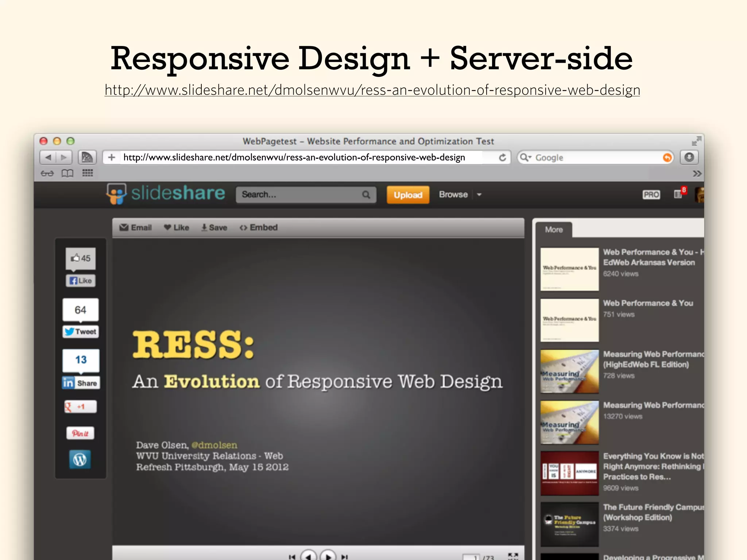Open Web Performance & You title with 751 views
Viewport: 747px width, 560px height.
pyautogui.click(x=648, y=303)
